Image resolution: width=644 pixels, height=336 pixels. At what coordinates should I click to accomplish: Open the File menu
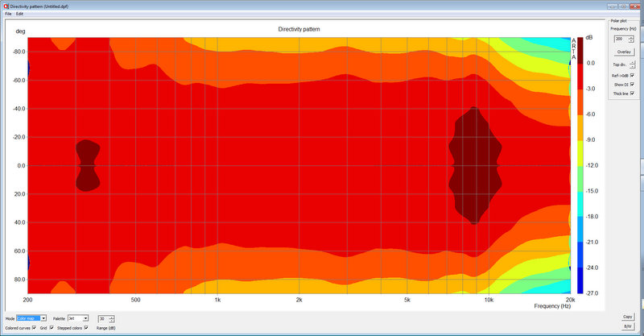(7, 14)
